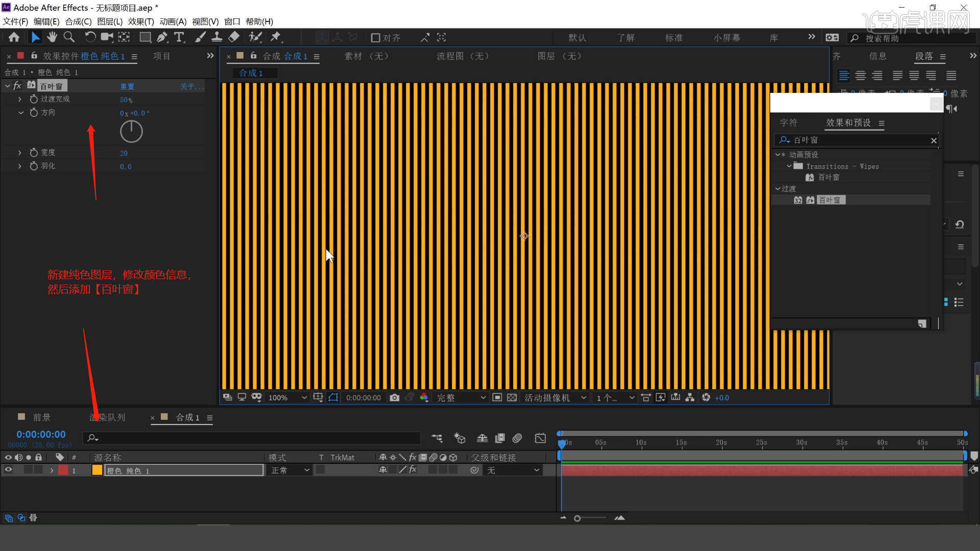
Task: Toggle mask and shape path visibility
Action: [x=333, y=397]
